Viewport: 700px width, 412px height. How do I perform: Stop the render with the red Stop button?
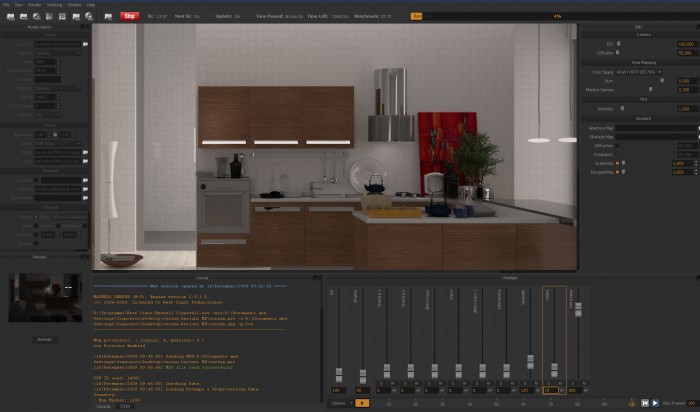click(129, 16)
